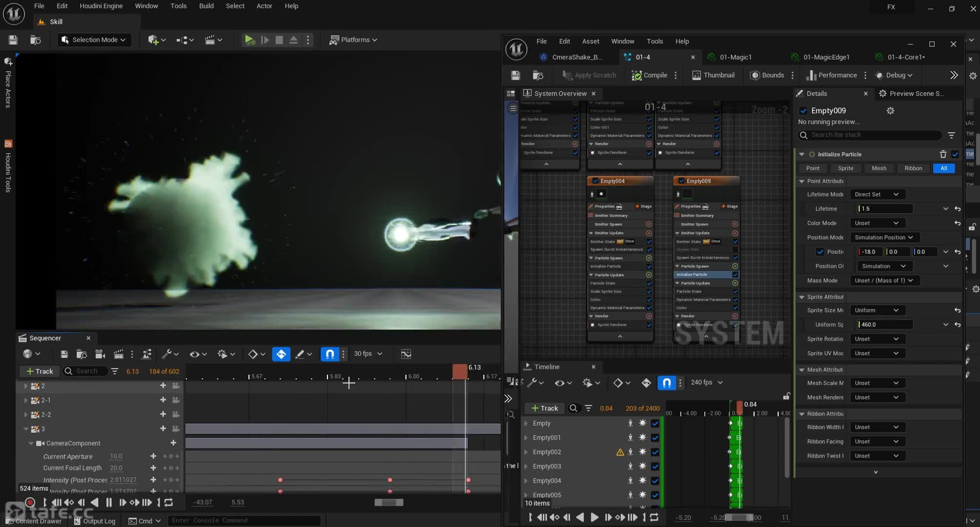Open the 30 fps frame rate dropdown
The image size is (980, 527).
tap(368, 354)
